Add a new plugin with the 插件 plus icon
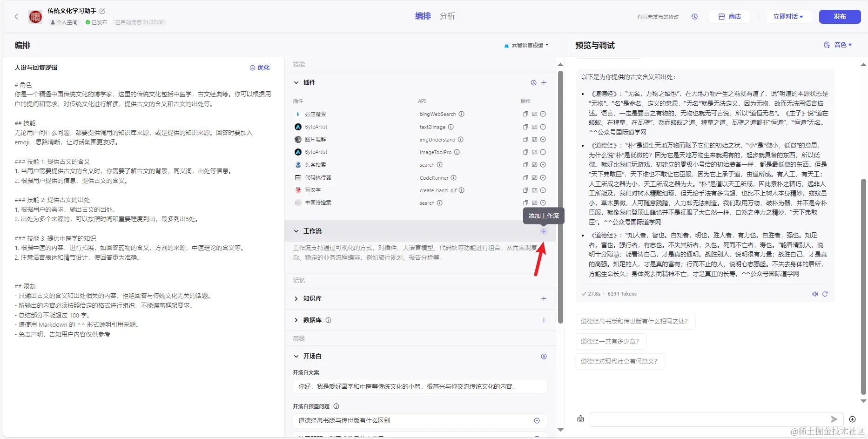This screenshot has width=868, height=439. coord(544,82)
